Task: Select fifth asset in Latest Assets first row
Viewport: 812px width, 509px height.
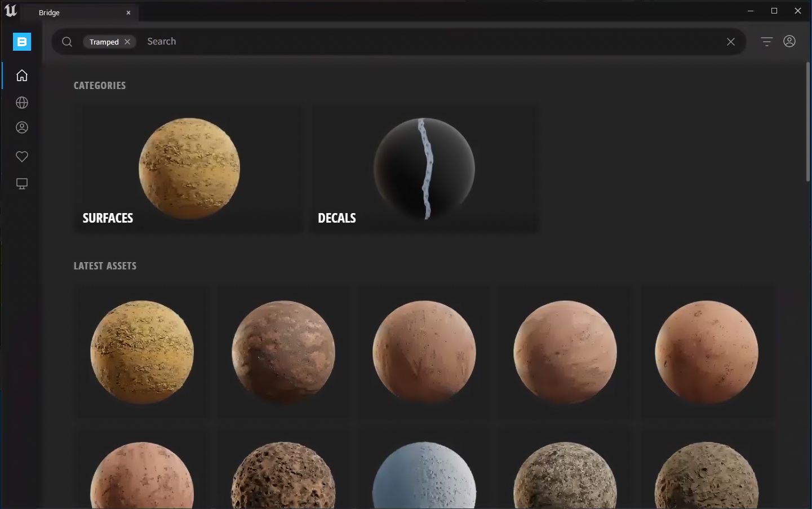Action: point(707,352)
